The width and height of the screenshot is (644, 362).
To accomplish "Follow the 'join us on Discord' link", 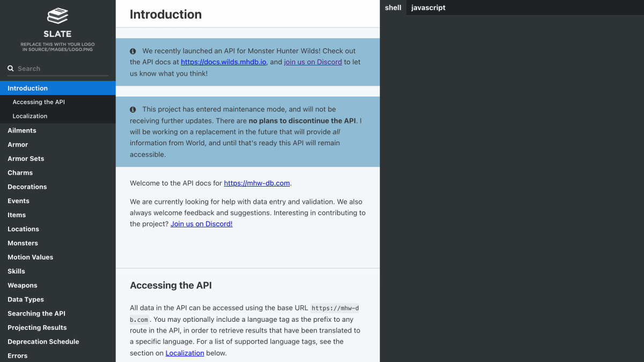I will [x=313, y=62].
